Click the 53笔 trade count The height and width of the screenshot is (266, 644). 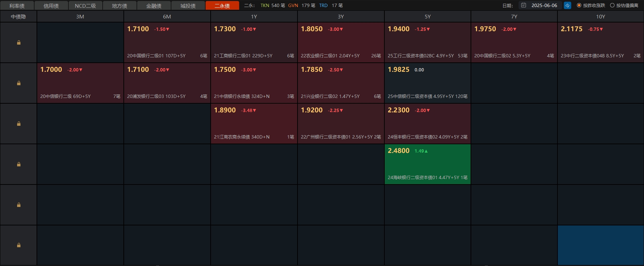point(463,56)
